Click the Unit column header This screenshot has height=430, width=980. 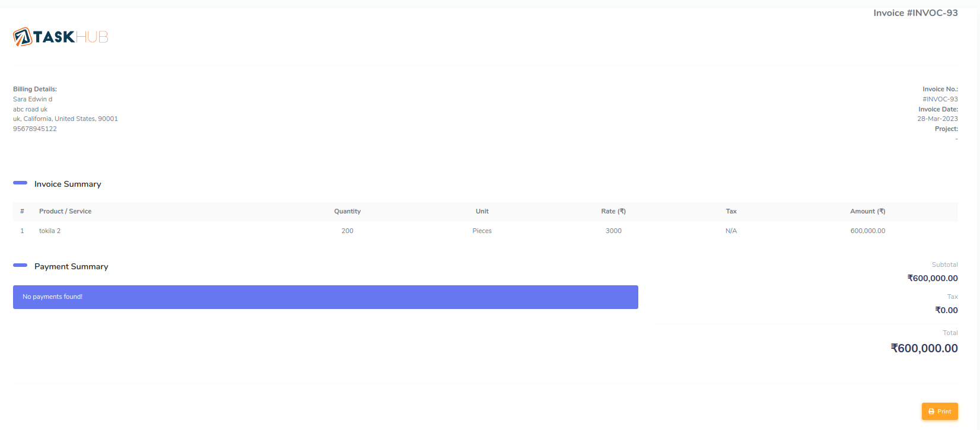482,212
